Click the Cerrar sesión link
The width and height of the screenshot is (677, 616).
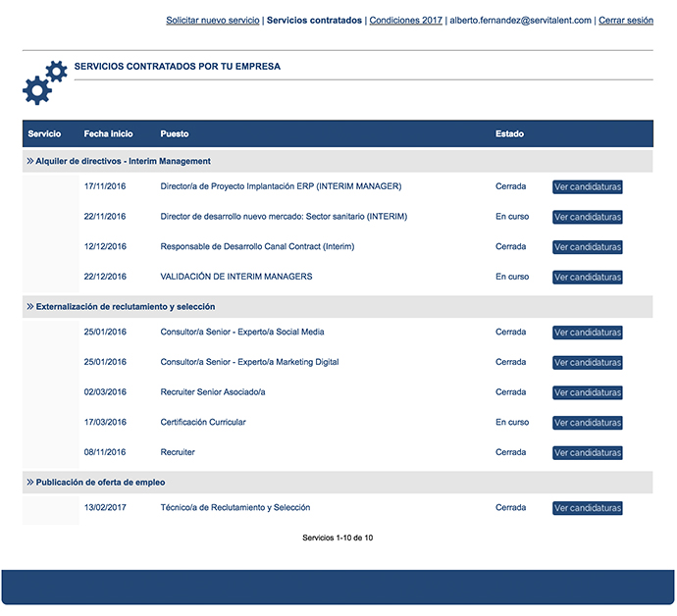coord(625,20)
